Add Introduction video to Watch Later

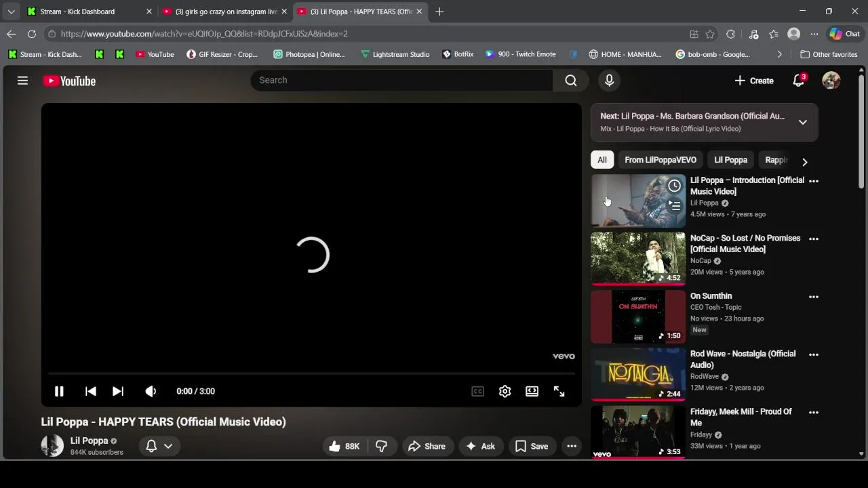[x=674, y=186]
